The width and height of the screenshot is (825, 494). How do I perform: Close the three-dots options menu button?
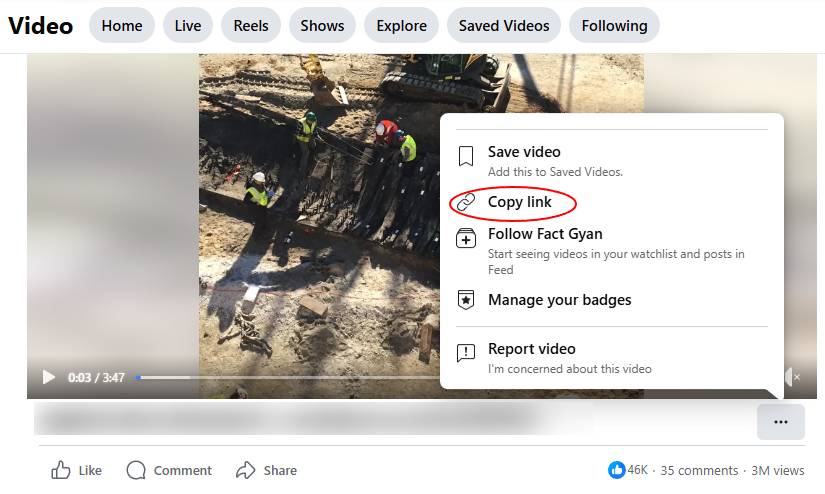pos(781,422)
